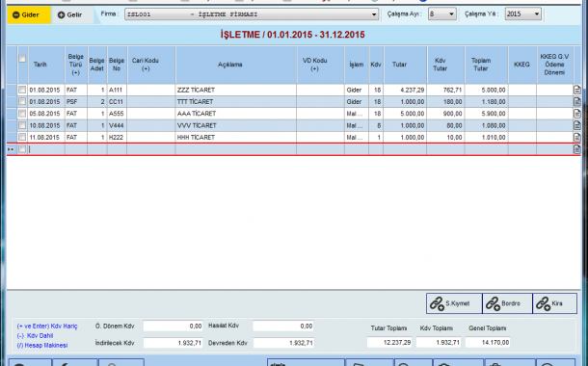Click the Kdv Toplamı total field
This screenshot has width=588, height=366.
pos(438,342)
